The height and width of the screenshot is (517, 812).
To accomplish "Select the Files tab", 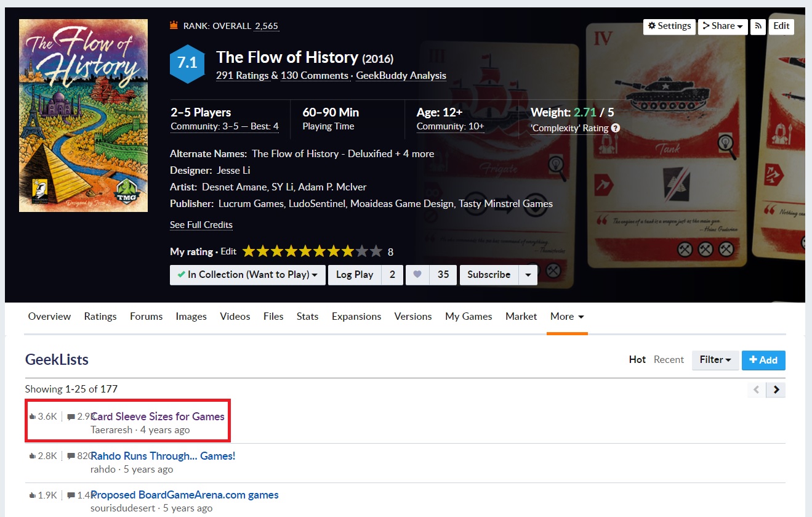I will point(273,317).
